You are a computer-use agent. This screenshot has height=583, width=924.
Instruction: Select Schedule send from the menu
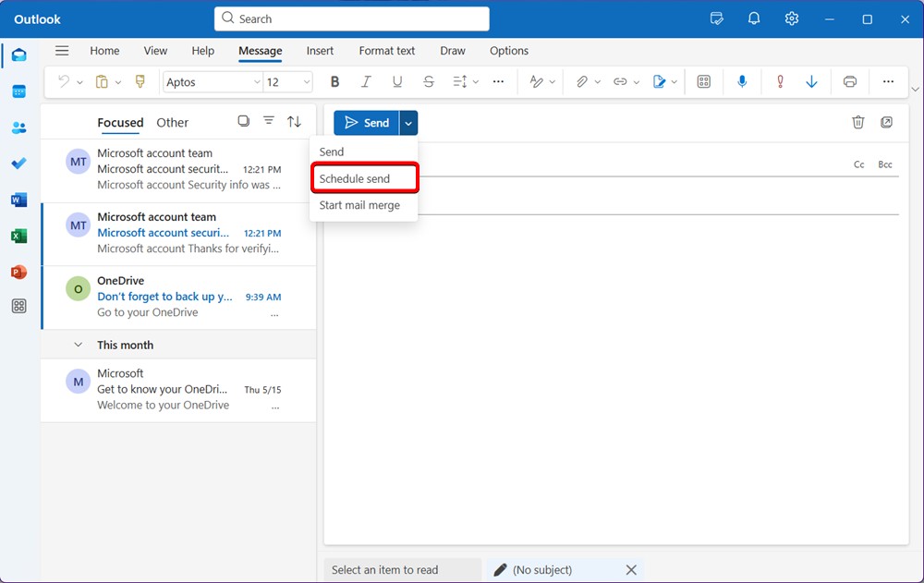tap(354, 177)
